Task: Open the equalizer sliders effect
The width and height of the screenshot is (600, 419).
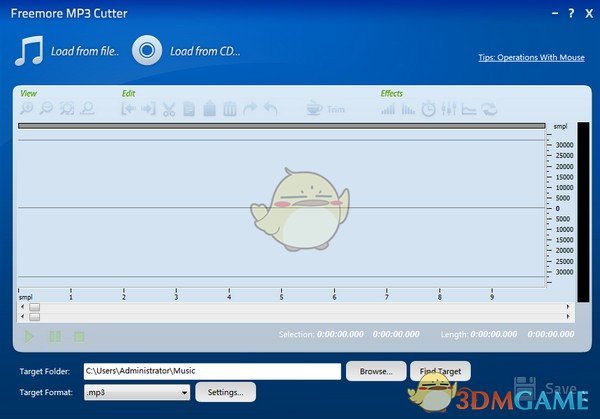Action: coord(448,109)
